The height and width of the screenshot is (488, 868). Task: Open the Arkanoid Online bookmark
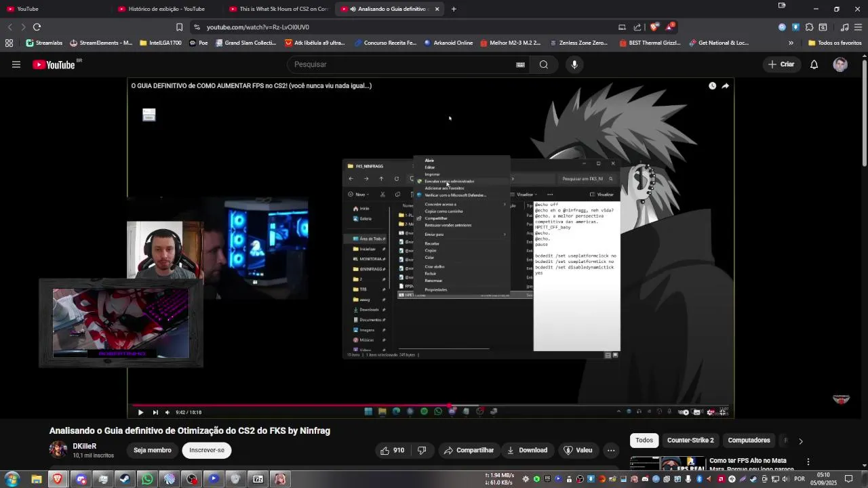[x=448, y=43]
